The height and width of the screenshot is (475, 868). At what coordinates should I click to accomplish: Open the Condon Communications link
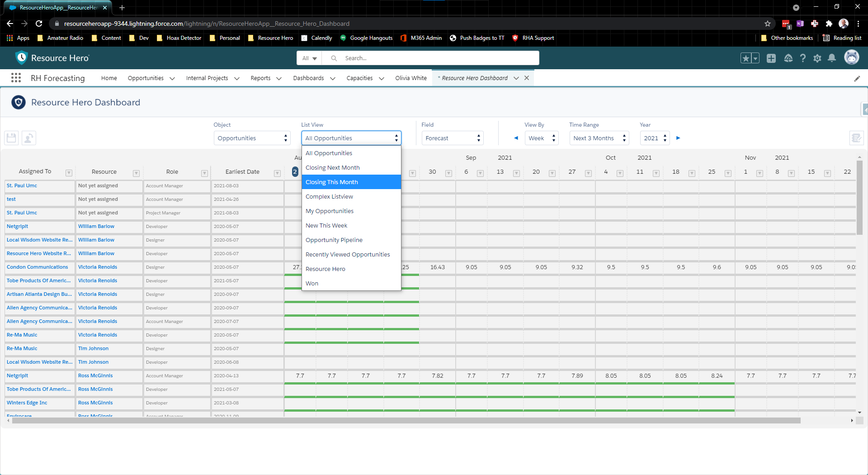tap(38, 267)
